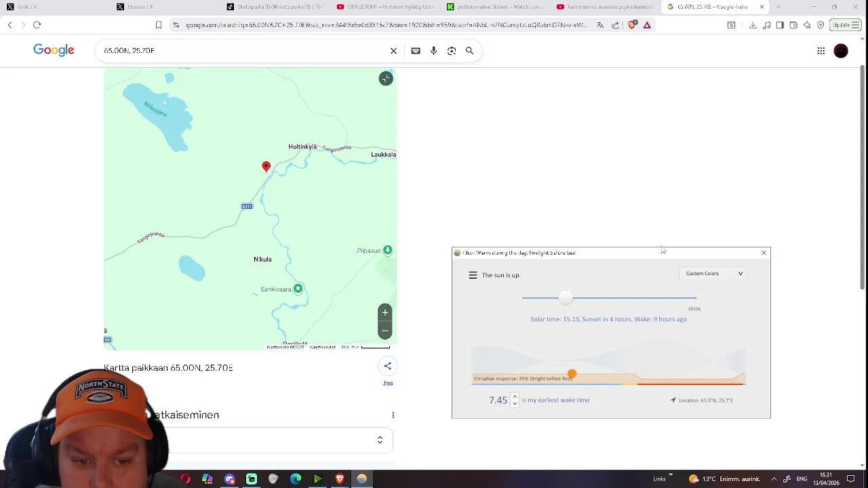Image resolution: width=868 pixels, height=488 pixels.
Task: Click the ENG language indicator
Action: coord(802,479)
